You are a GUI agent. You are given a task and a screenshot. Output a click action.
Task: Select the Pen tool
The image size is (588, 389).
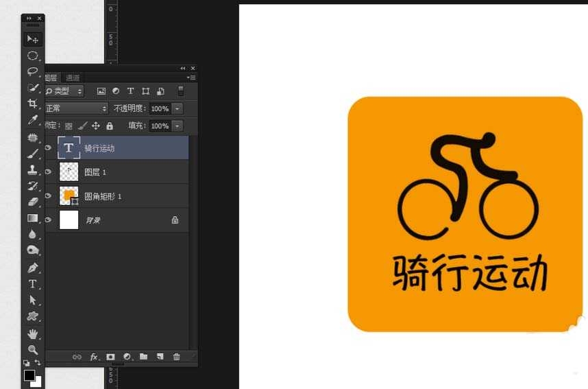32,268
